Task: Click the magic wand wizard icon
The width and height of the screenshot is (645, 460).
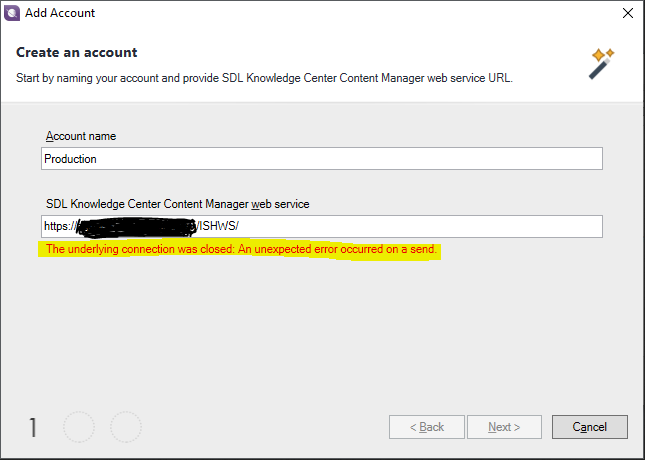Action: 601,64
